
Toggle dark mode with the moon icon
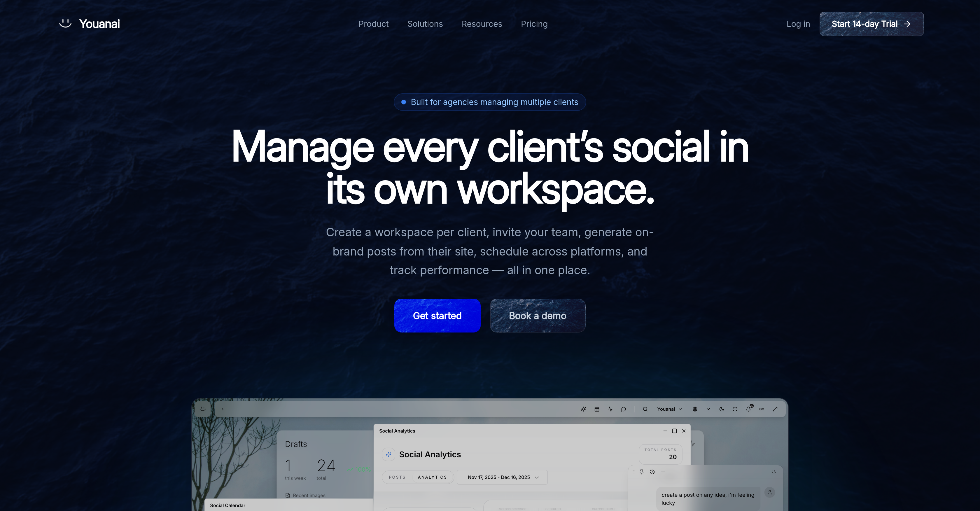click(721, 409)
